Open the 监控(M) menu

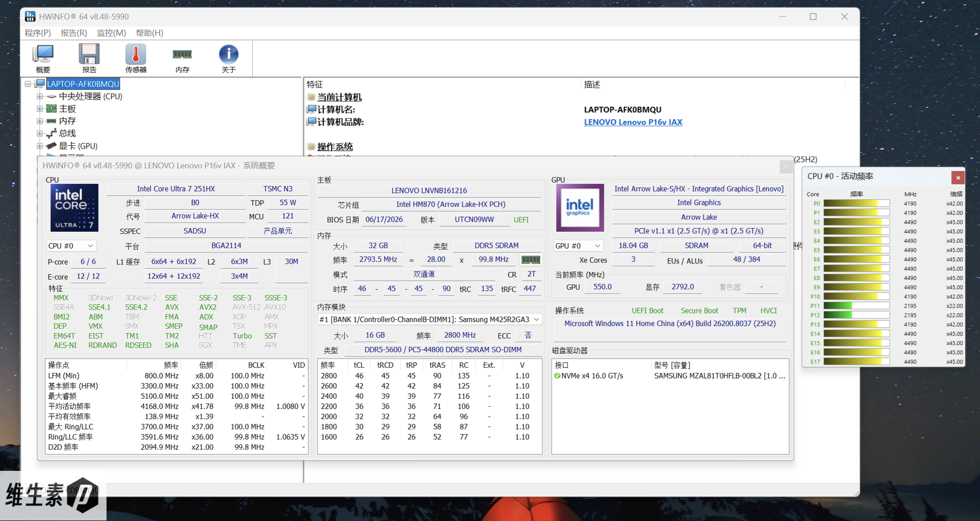111,33
